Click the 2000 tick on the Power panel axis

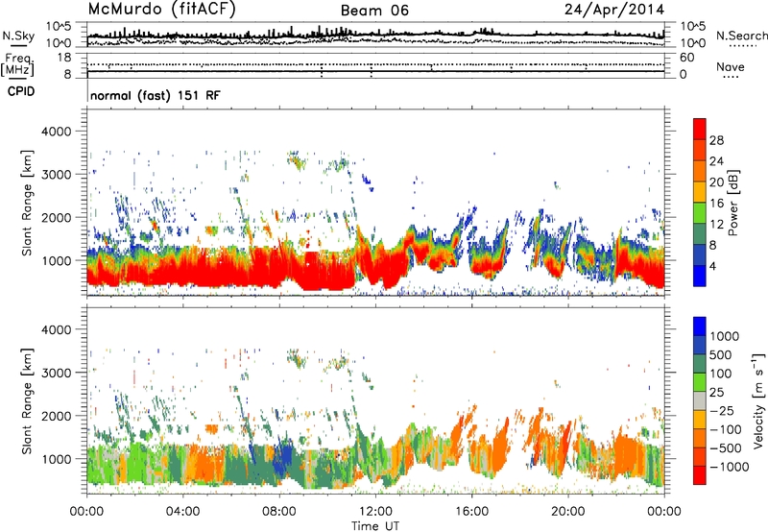tap(57, 217)
